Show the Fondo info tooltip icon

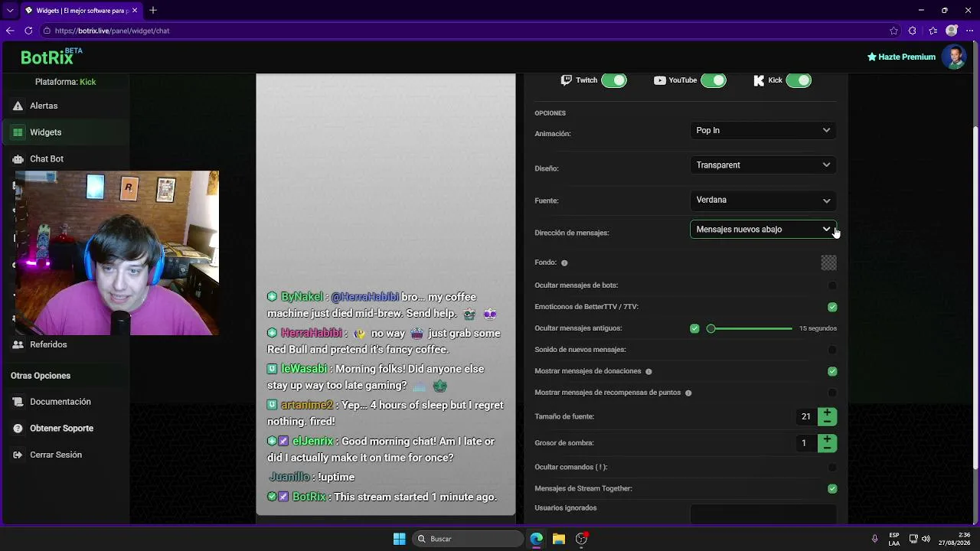point(564,262)
